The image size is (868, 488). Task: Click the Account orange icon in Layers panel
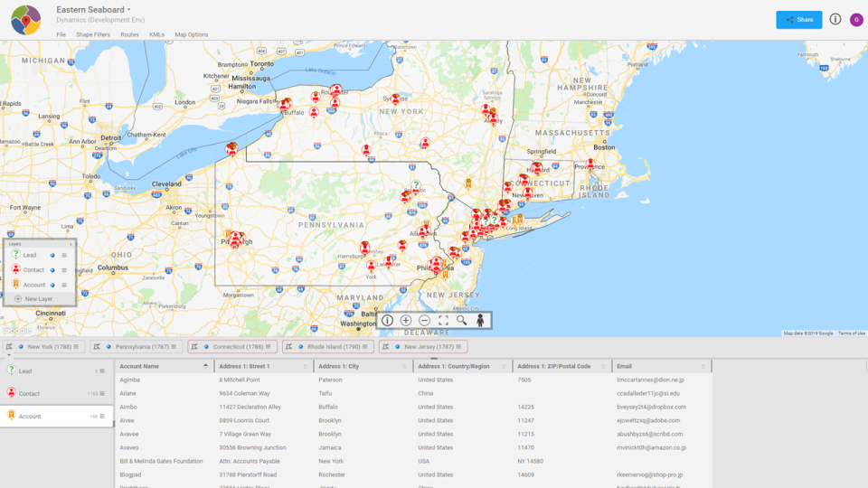point(16,284)
